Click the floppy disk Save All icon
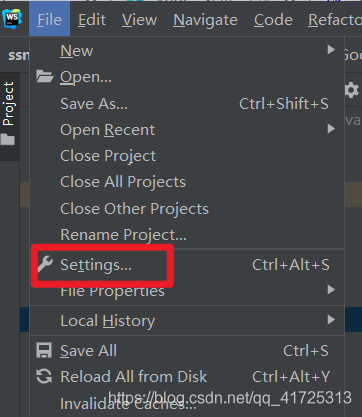This screenshot has width=362, height=417. (x=44, y=351)
